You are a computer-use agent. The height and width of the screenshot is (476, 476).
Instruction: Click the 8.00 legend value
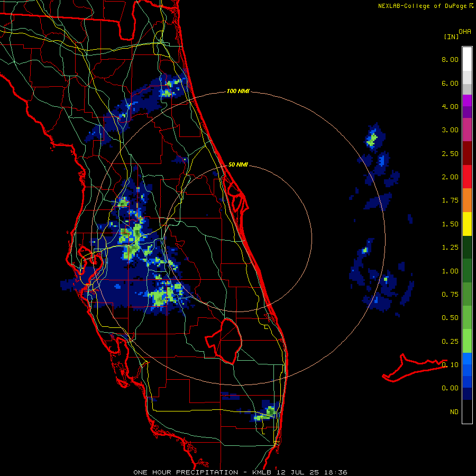click(450, 59)
